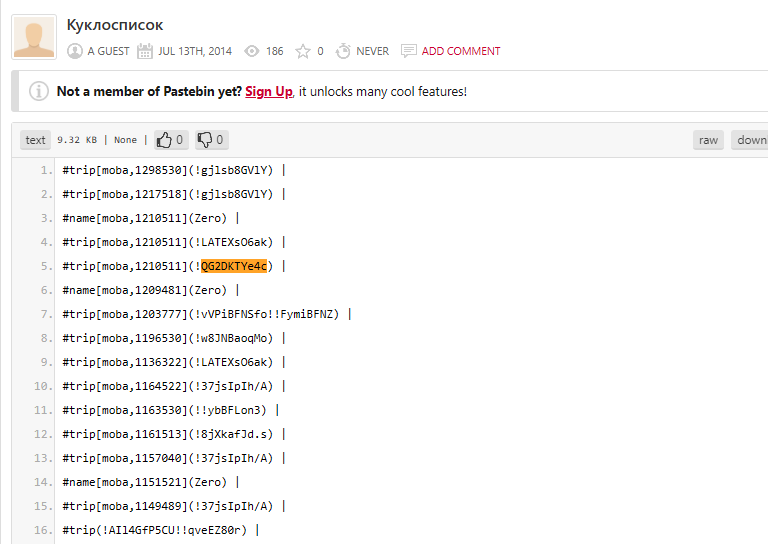Screen dimensions: 768x544
Task: Click the Sign Up link
Action: tap(269, 92)
